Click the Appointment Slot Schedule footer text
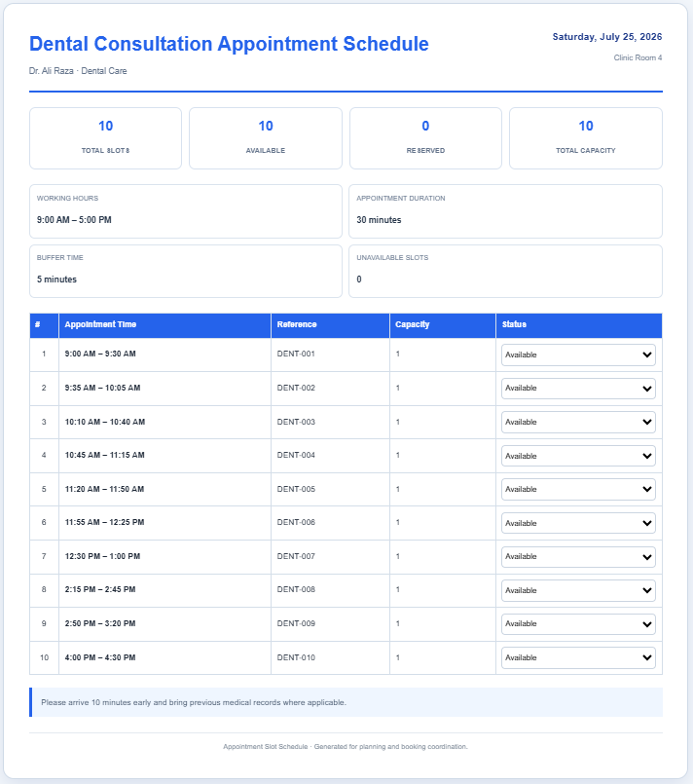The width and height of the screenshot is (693, 784). pos(346,746)
